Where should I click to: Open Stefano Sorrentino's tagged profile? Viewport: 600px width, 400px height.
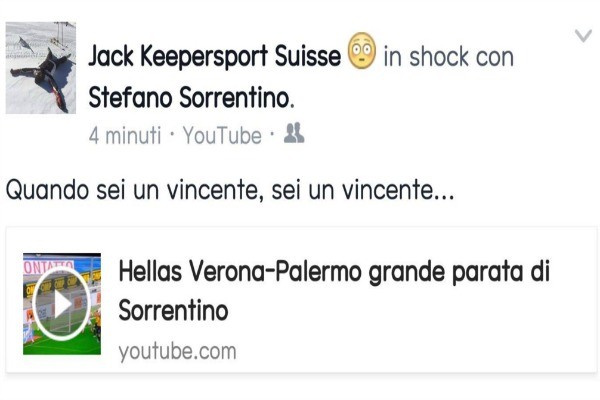(x=191, y=97)
